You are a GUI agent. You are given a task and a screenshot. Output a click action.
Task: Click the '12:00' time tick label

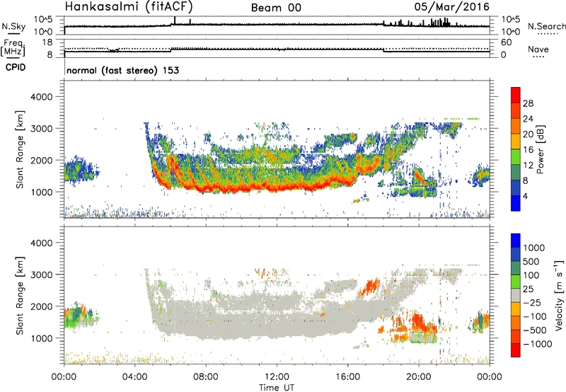click(277, 377)
